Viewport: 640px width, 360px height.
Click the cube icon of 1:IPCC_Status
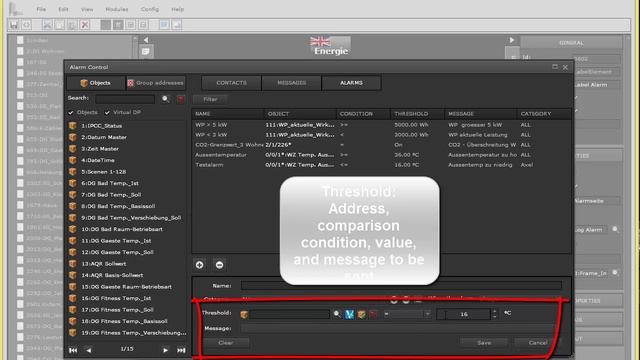[x=73, y=126]
